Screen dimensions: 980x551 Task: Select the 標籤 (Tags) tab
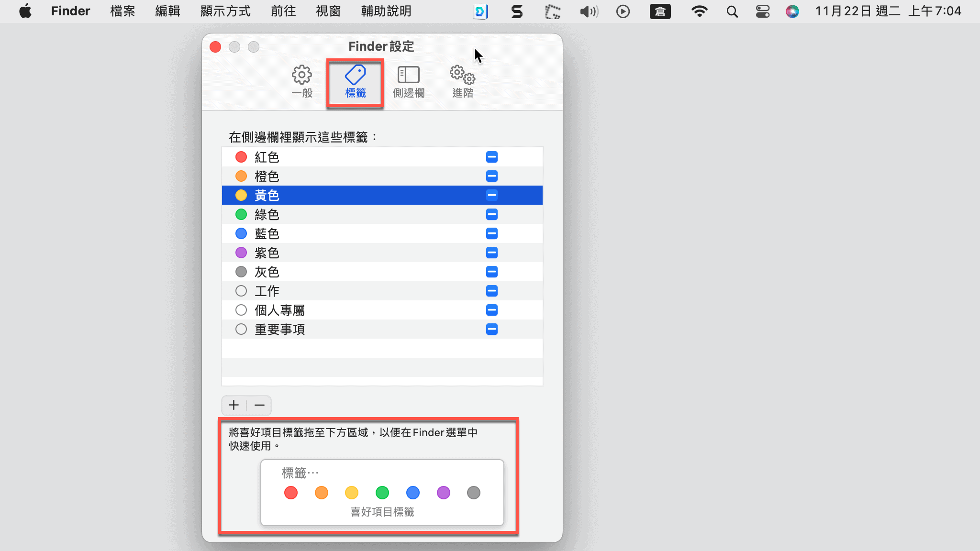click(355, 82)
